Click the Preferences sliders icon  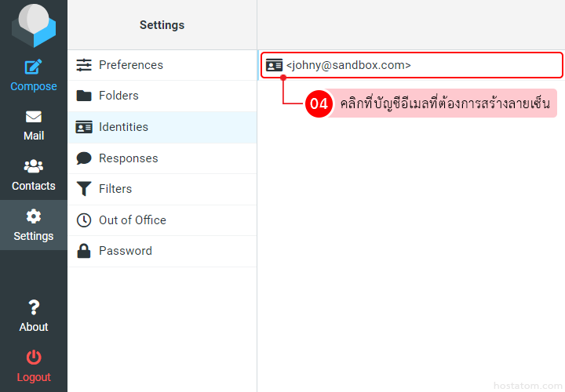[84, 65]
